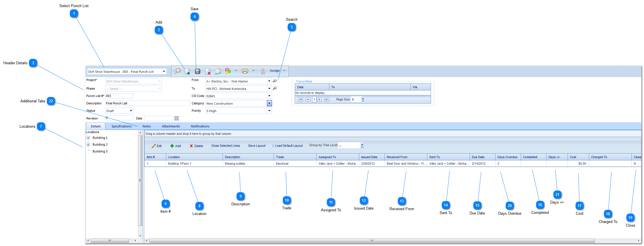Click the 2/26/2012 issued date cell
This screenshot has height=246, width=644.
pyautogui.click(x=372, y=164)
